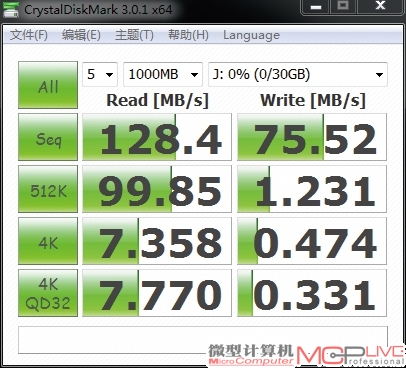Click the empty comment text field at the bottom
406x368 pixels.
203,340
